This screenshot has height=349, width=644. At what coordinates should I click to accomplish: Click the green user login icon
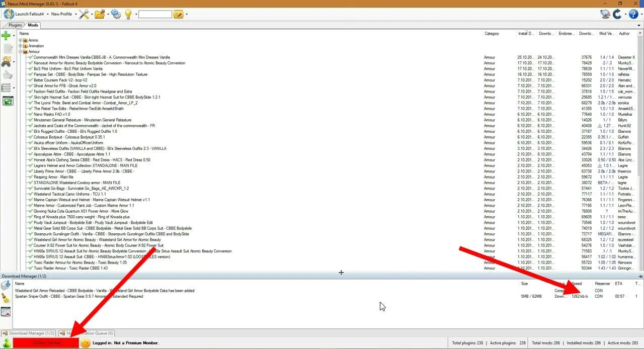tap(7, 343)
